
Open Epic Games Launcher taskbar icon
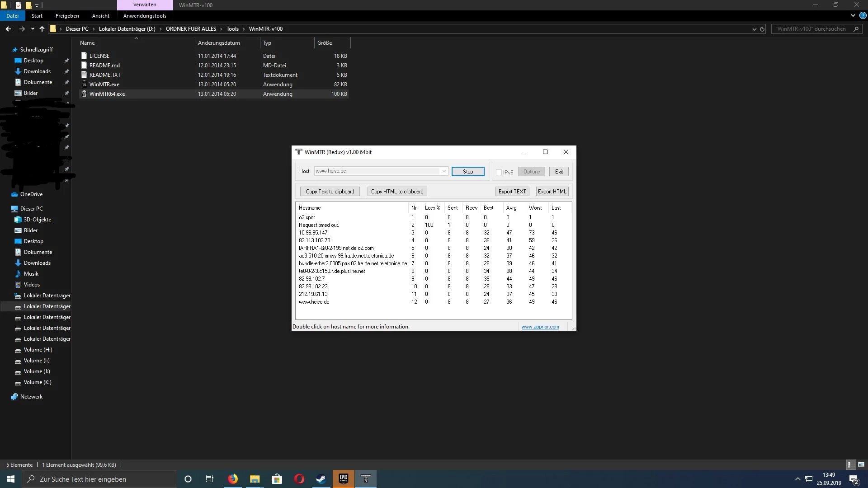(344, 479)
